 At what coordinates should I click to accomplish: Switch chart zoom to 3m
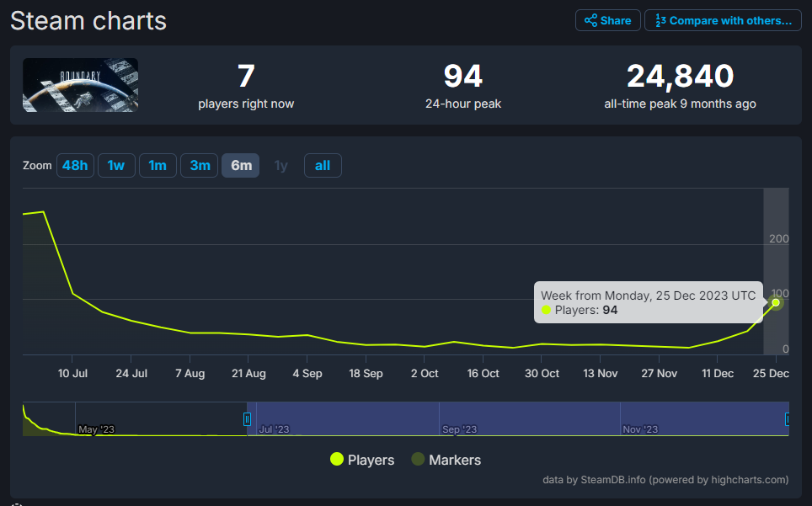click(x=200, y=166)
